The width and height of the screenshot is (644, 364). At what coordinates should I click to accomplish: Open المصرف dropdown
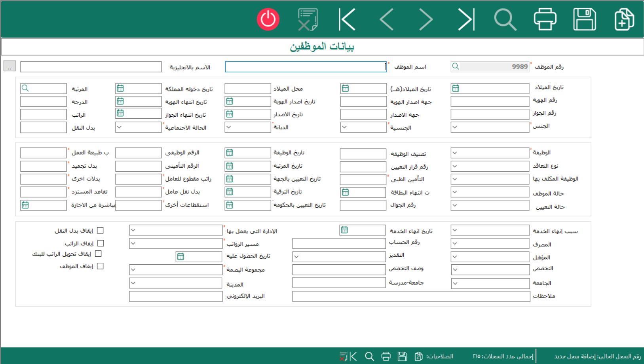coord(455,243)
